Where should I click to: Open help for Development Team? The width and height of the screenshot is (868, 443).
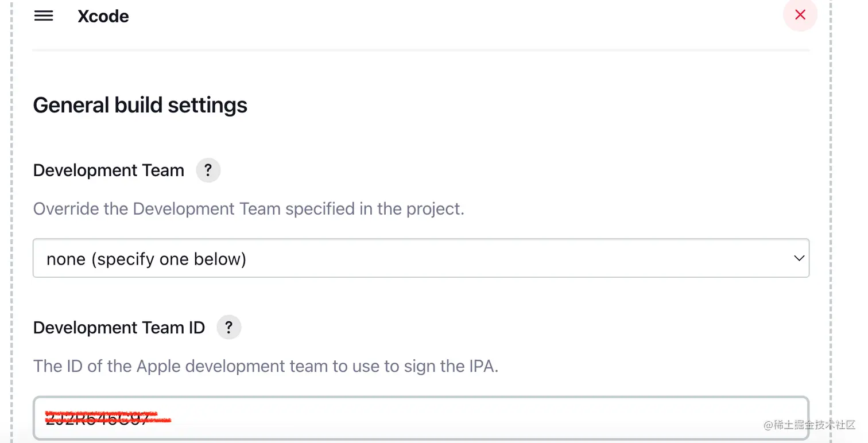click(208, 170)
